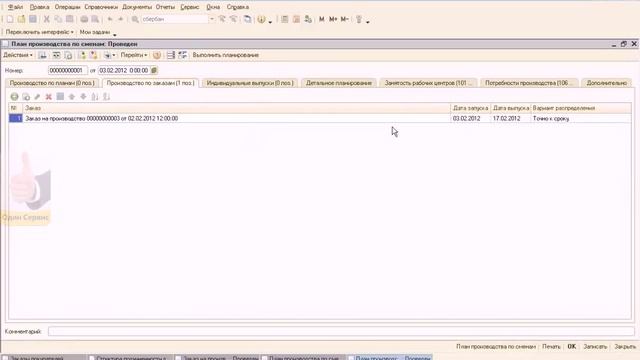Click the Copy icon in main toolbar
640x360 pixels.
[x=58, y=19]
